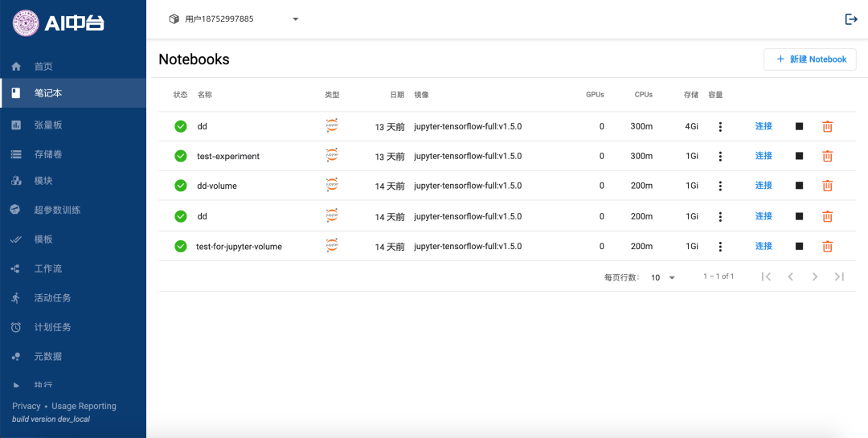
Task: Connect to the test-experiment notebook
Action: (x=764, y=156)
